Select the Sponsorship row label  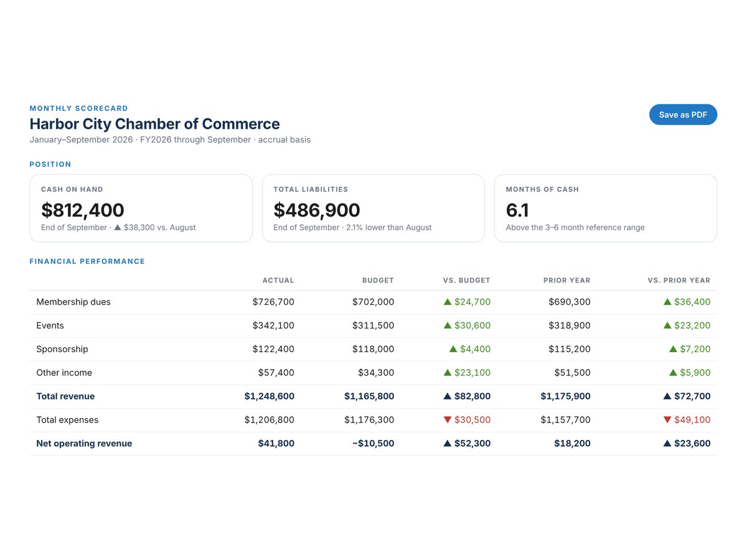coord(62,349)
